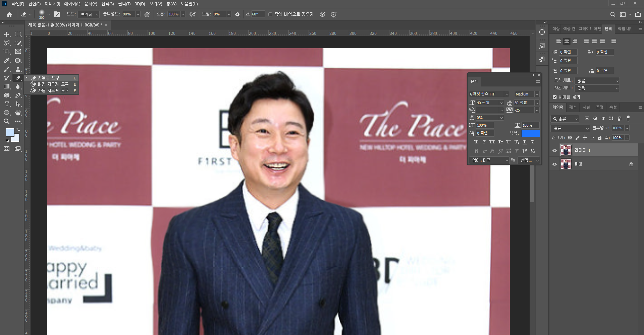The image size is (644, 335).
Task: Open the 필터 menu
Action: tap(124, 4)
